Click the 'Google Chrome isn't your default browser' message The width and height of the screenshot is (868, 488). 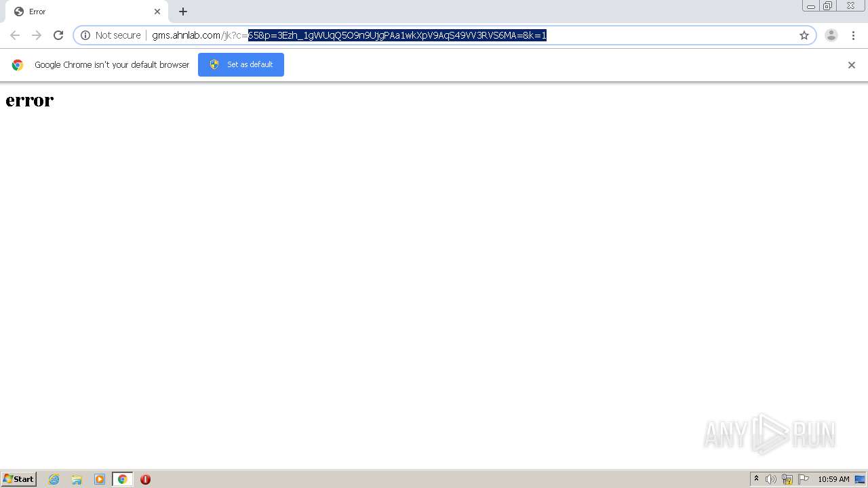pyautogui.click(x=112, y=64)
